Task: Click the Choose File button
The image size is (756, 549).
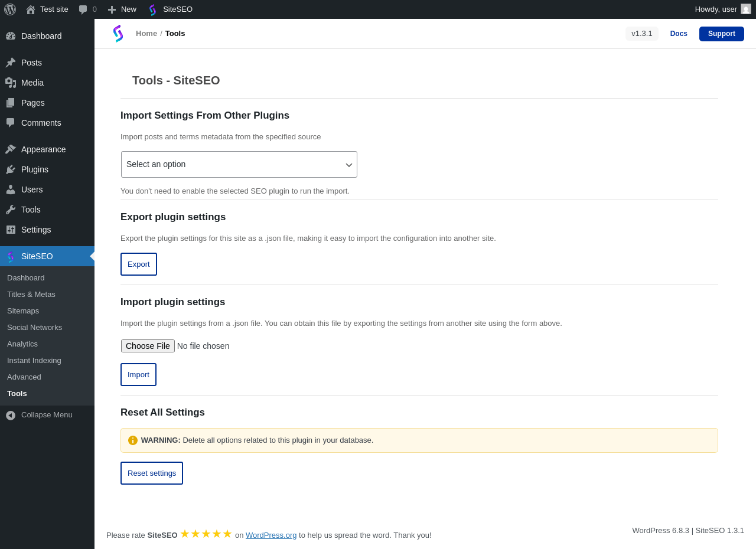Action: 148,346
